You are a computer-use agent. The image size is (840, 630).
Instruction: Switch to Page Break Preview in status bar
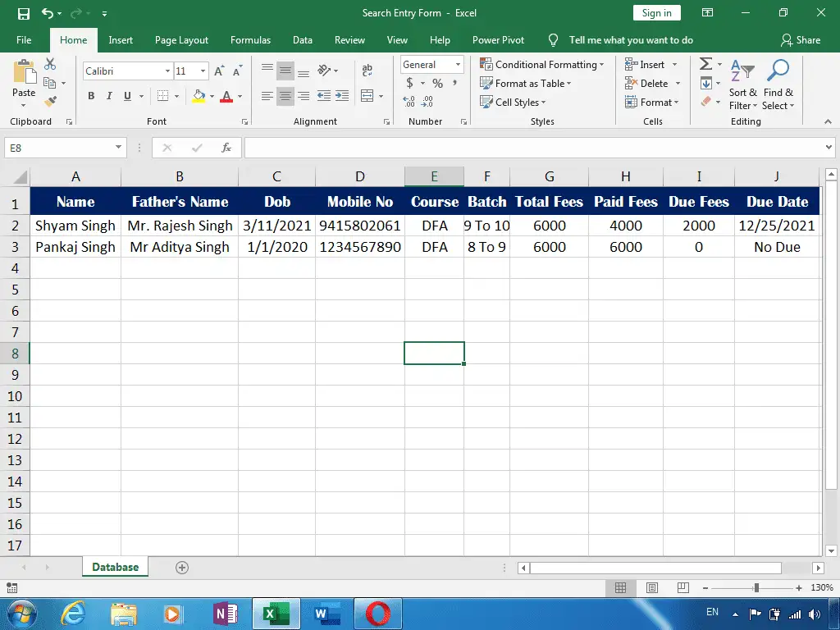click(683, 587)
